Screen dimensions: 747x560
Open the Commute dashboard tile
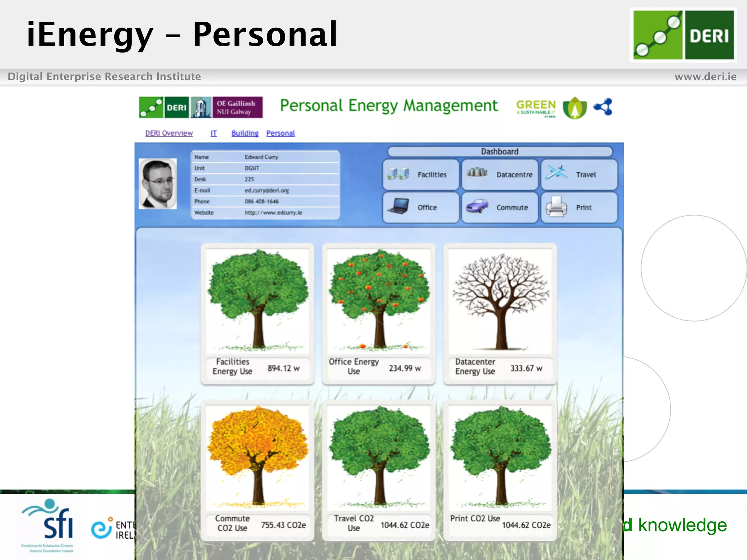coord(500,207)
